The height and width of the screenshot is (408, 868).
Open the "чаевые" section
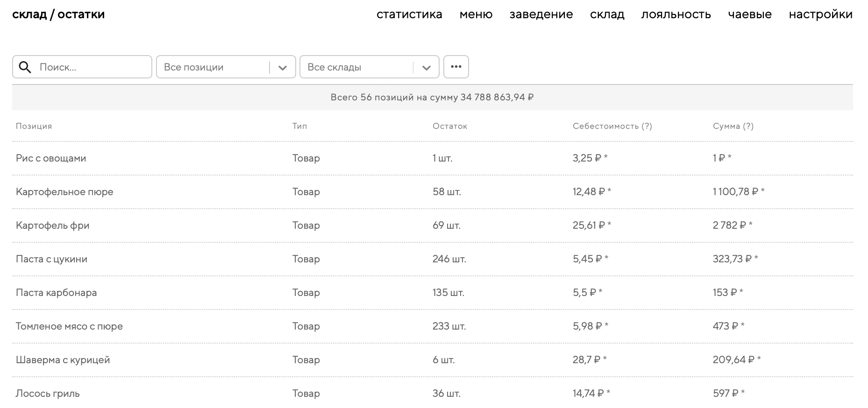[x=750, y=14]
